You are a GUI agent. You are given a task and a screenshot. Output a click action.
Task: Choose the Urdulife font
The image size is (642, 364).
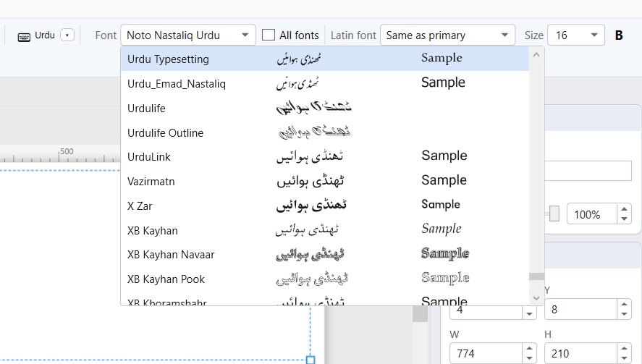pos(325,108)
